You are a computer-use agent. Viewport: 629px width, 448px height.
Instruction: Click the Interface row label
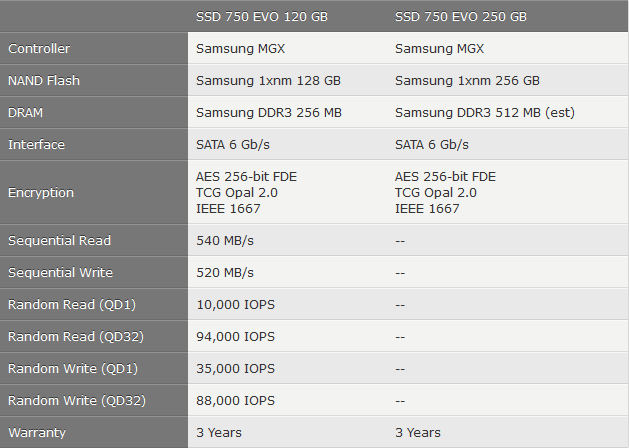(x=36, y=145)
